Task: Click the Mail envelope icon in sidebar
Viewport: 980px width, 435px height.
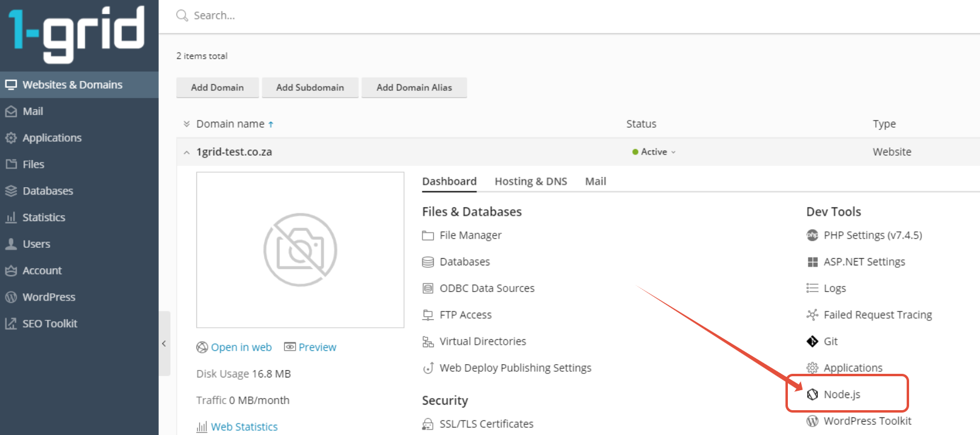Action: point(11,111)
